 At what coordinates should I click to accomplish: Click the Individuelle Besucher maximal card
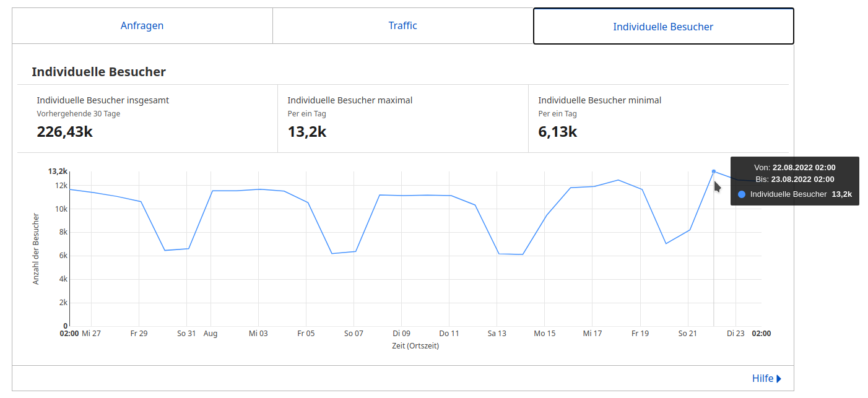point(402,118)
